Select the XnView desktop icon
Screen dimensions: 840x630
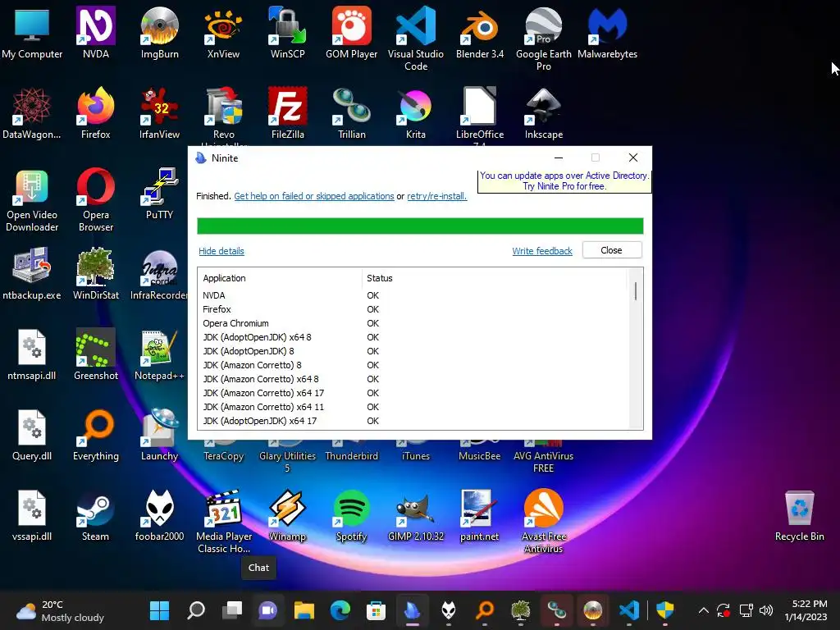tap(223, 32)
